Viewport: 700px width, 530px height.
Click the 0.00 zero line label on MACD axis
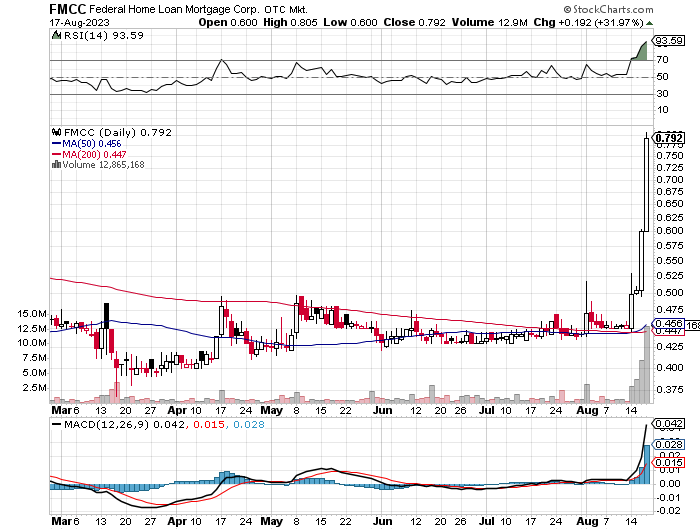click(670, 484)
